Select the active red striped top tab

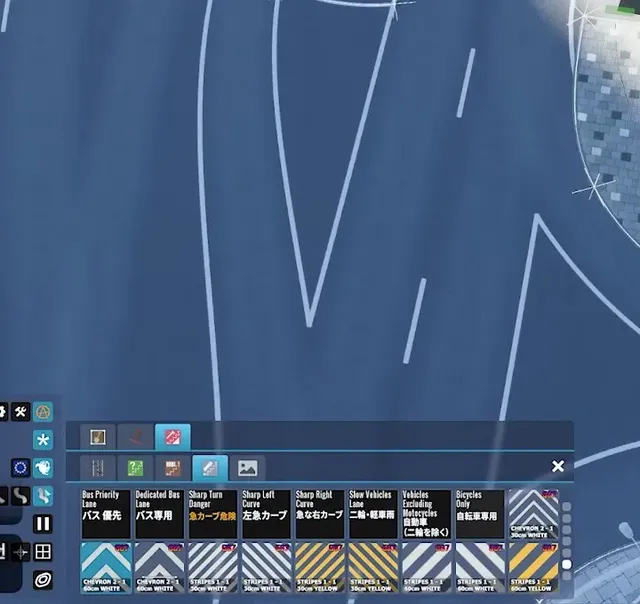point(172,437)
